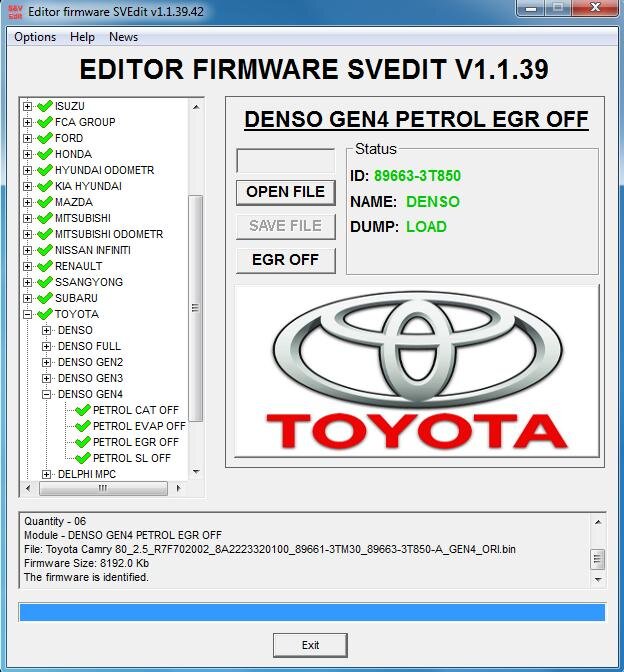624x672 pixels.
Task: Expand the DENSO subnode under TOYOTA
Action: pos(47,330)
